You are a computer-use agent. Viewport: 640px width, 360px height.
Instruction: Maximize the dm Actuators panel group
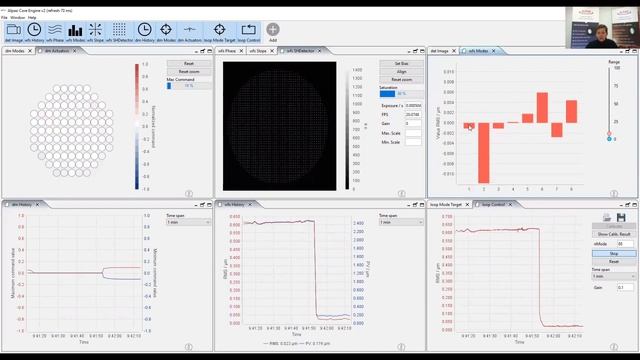tap(210, 51)
